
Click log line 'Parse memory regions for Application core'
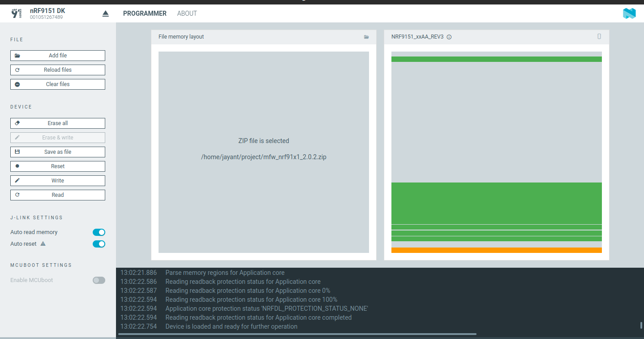point(225,273)
